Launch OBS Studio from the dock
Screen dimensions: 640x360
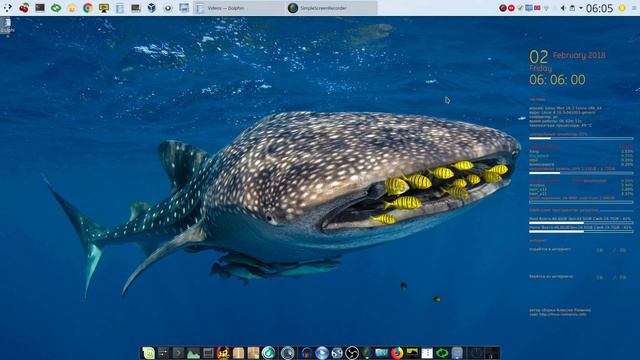click(352, 353)
